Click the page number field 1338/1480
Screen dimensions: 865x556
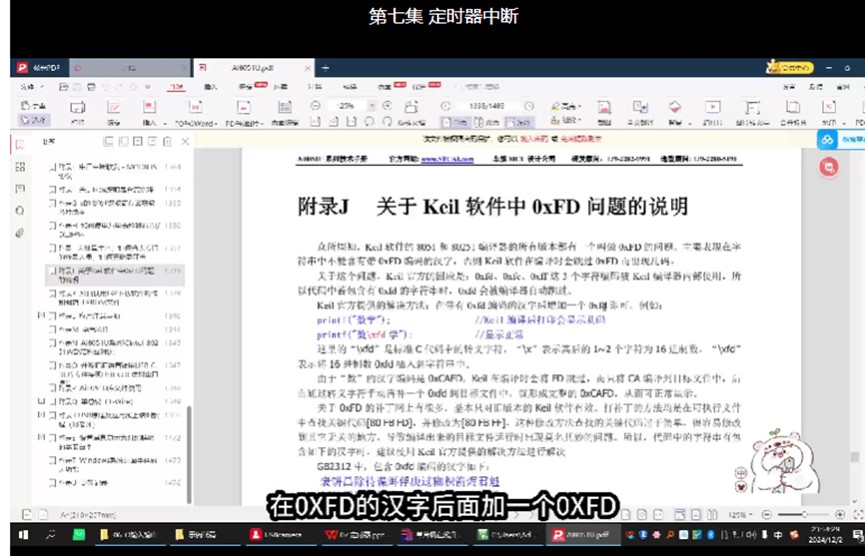pyautogui.click(x=487, y=106)
